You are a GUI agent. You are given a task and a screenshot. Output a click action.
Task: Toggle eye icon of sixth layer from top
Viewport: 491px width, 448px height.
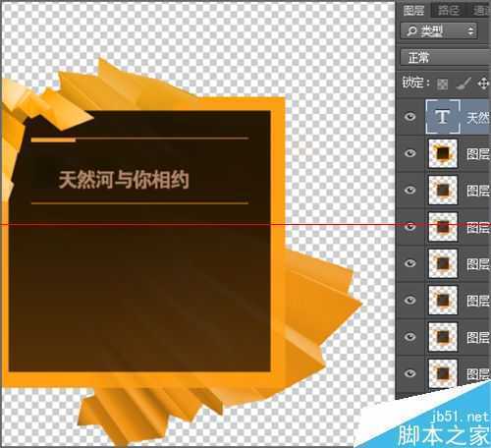click(410, 300)
